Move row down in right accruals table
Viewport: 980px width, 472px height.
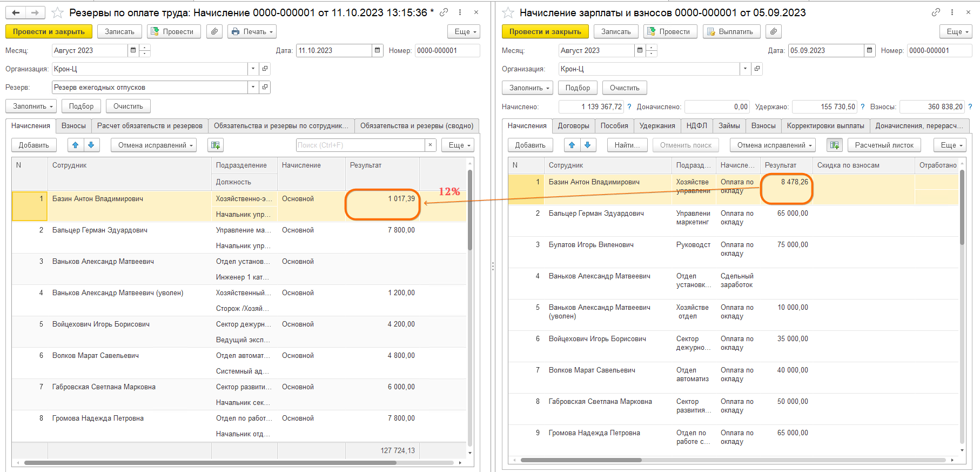click(x=587, y=145)
